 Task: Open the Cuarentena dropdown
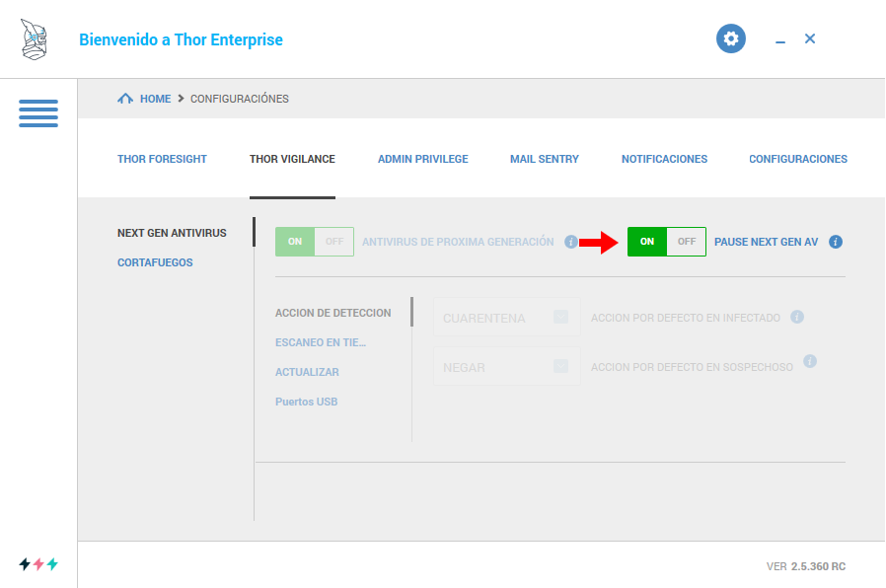506,318
